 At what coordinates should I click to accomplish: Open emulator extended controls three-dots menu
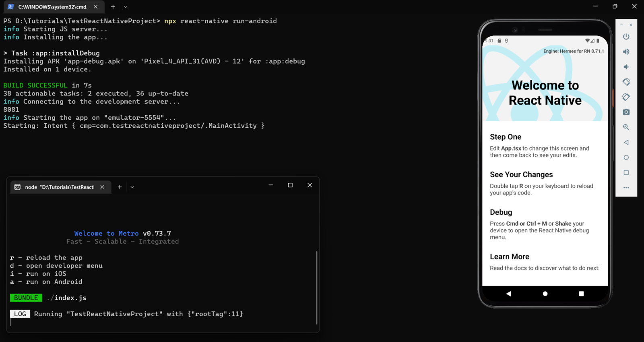[626, 188]
